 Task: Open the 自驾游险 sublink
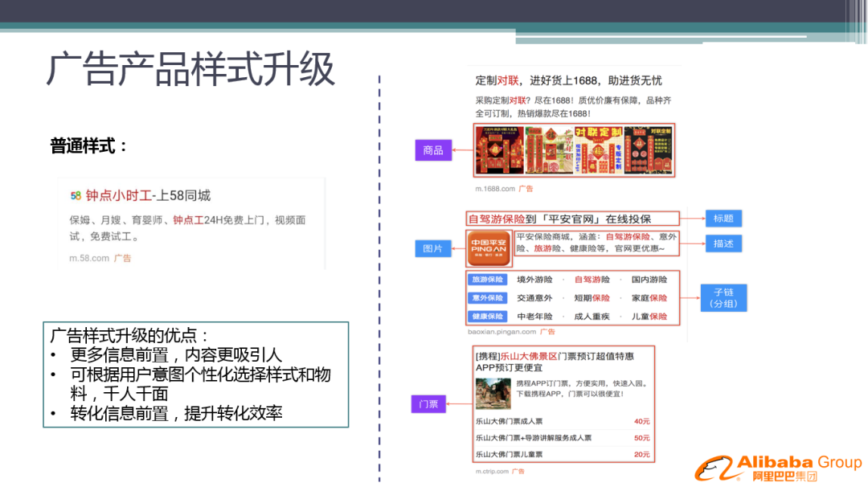(592, 280)
